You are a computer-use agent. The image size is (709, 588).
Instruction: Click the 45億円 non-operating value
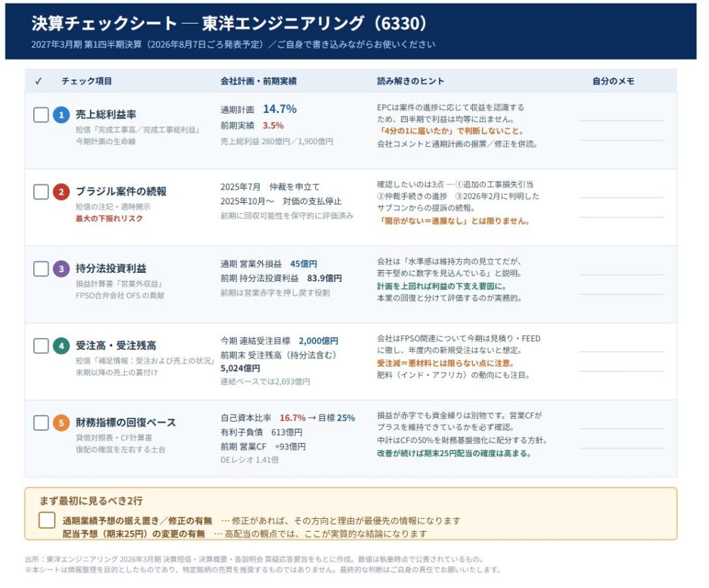point(303,264)
